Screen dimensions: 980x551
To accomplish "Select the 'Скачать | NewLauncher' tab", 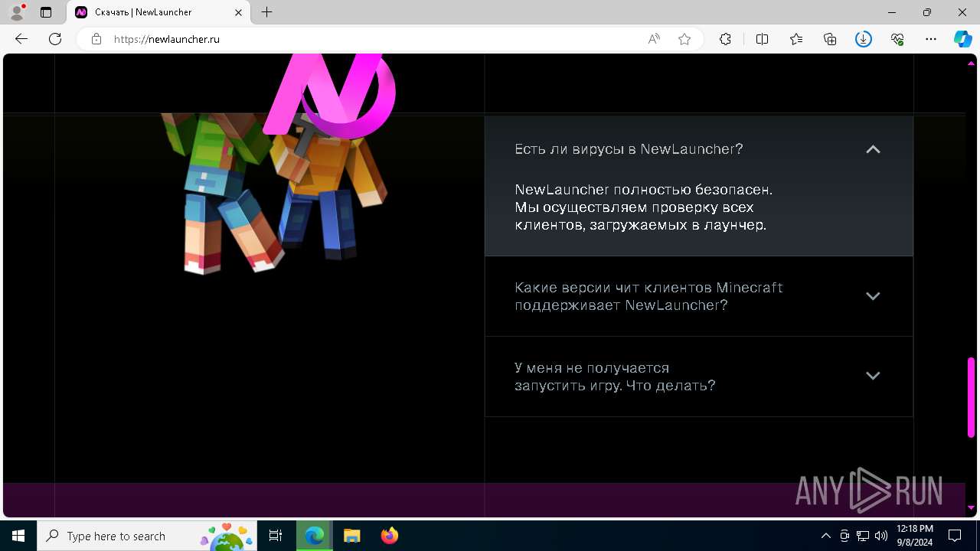I will (x=159, y=12).
